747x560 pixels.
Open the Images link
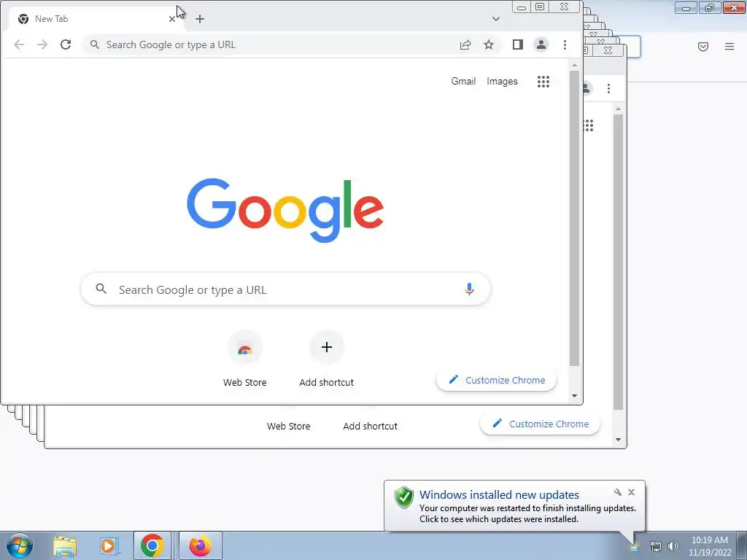502,82
